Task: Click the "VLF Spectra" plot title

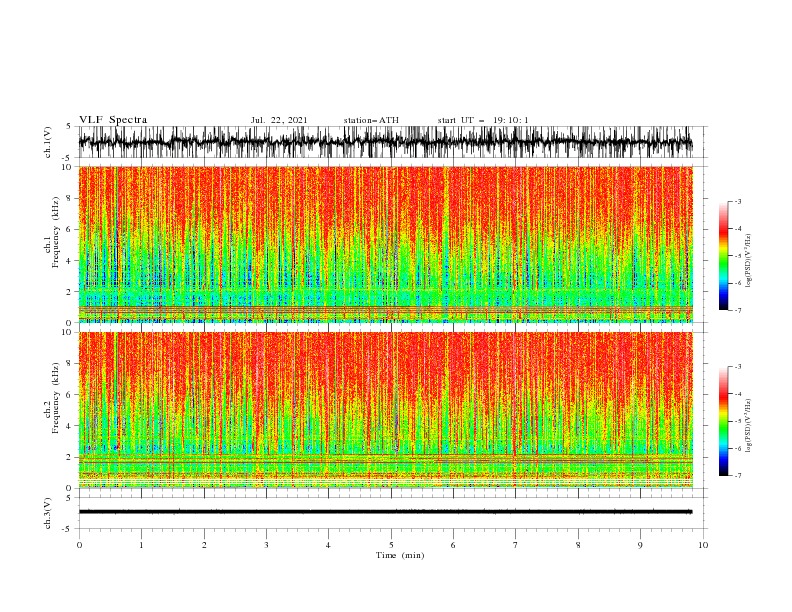Action: 113,120
